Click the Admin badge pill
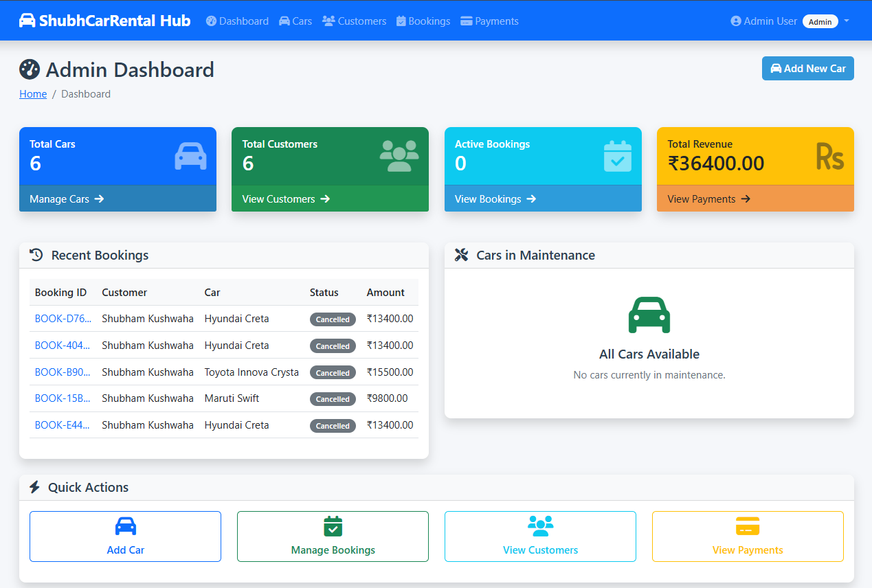The width and height of the screenshot is (872, 588). 820,21
